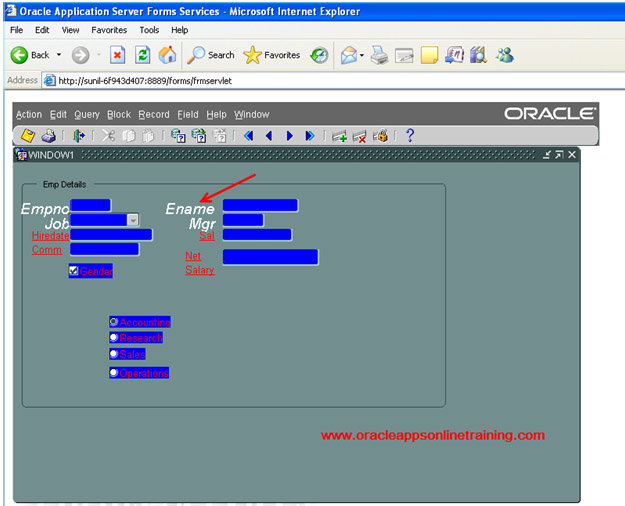Click the Remove Record icon
625x506 pixels.
click(359, 135)
